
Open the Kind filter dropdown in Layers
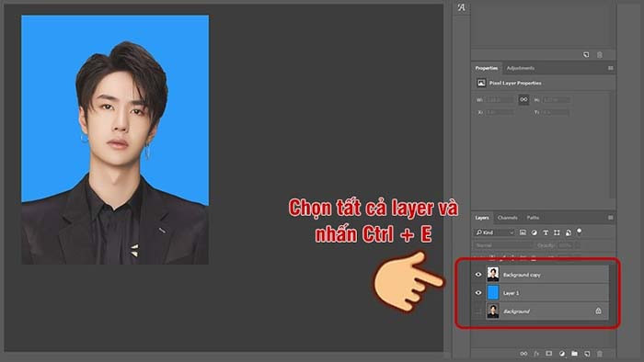495,232
